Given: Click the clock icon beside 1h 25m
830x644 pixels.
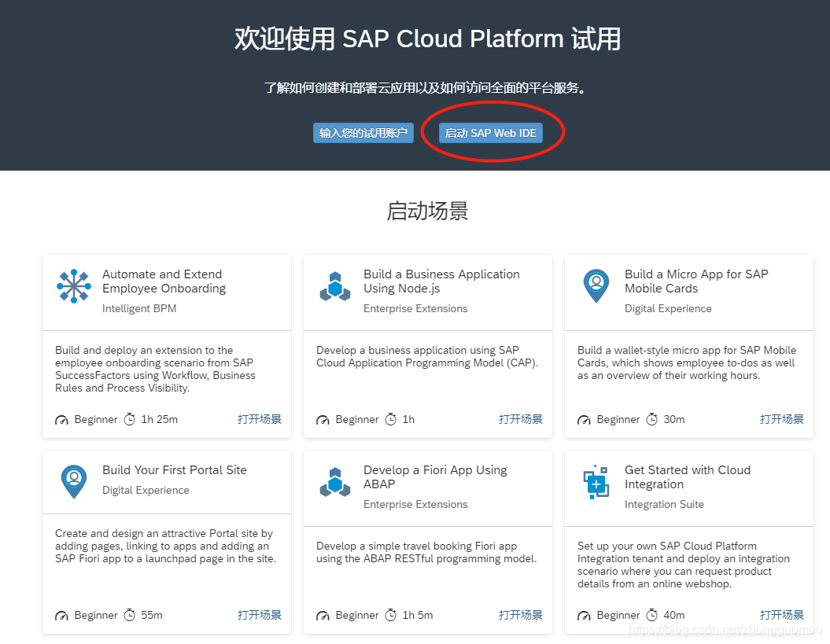Looking at the screenshot, I should coord(129,419).
